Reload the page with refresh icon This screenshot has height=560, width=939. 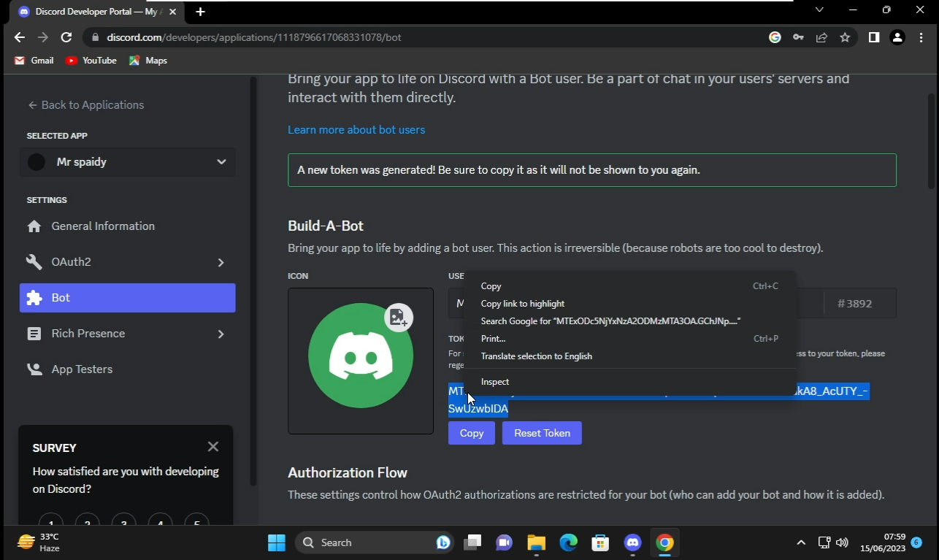coord(66,37)
